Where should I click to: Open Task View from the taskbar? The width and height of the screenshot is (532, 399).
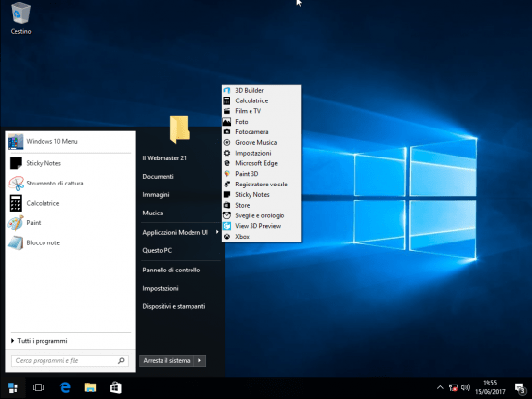(x=38, y=387)
